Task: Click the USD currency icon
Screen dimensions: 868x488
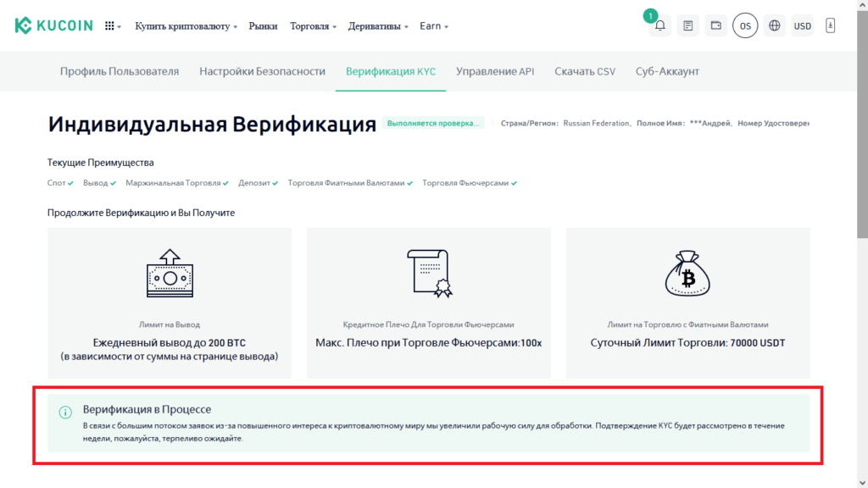Action: 802,25
